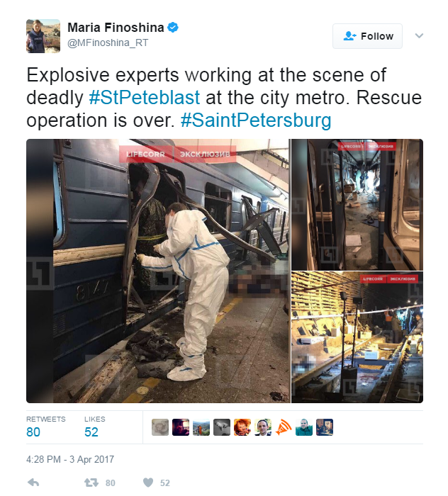448x496 pixels.
Task: Open the red-haired doll liker avatar
Action: click(242, 427)
